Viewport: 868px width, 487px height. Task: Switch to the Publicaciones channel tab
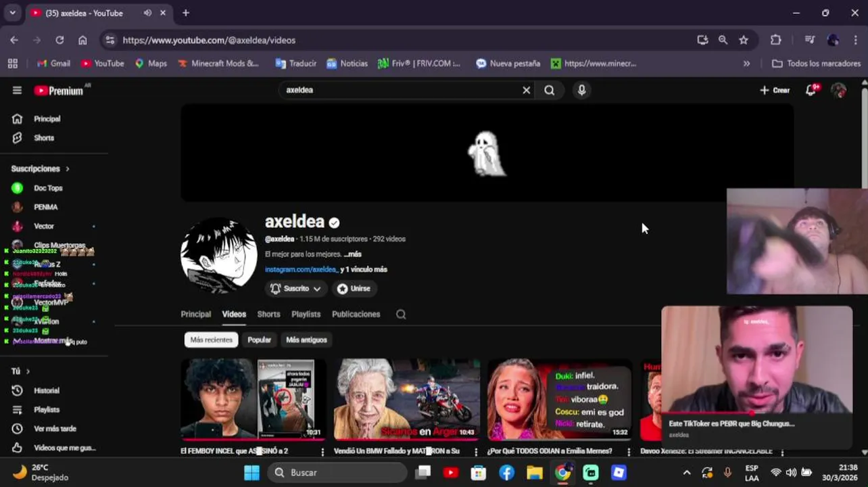356,314
